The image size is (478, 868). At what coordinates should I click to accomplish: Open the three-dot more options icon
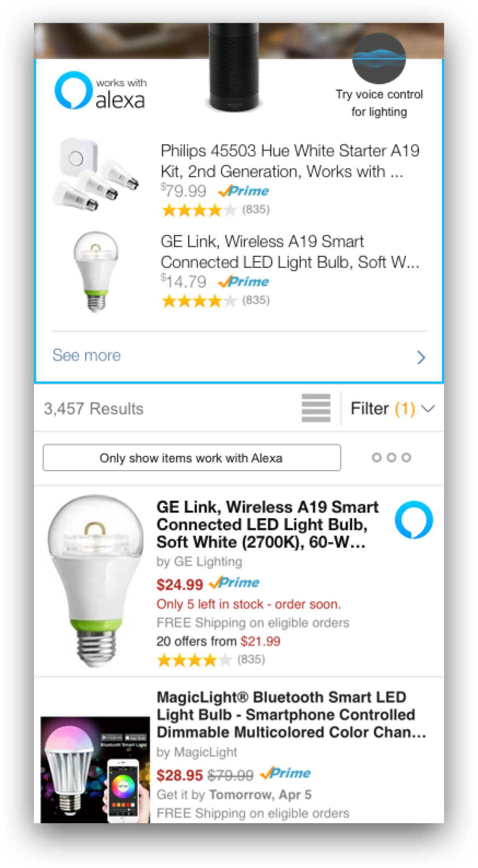tap(391, 458)
